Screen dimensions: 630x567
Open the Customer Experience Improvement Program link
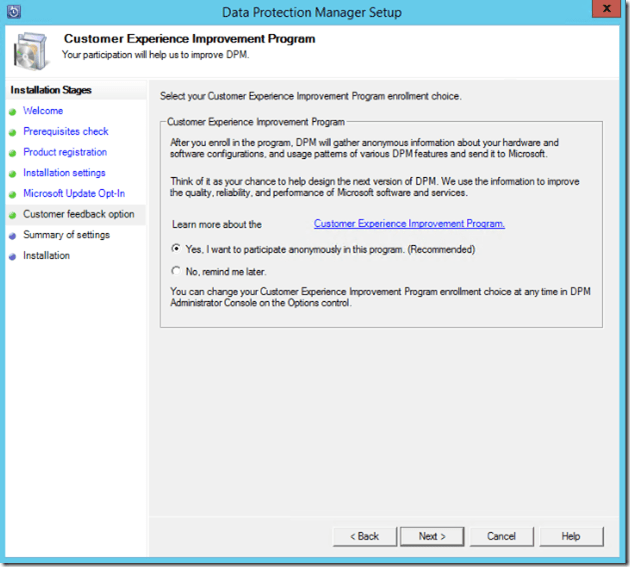pos(409,224)
